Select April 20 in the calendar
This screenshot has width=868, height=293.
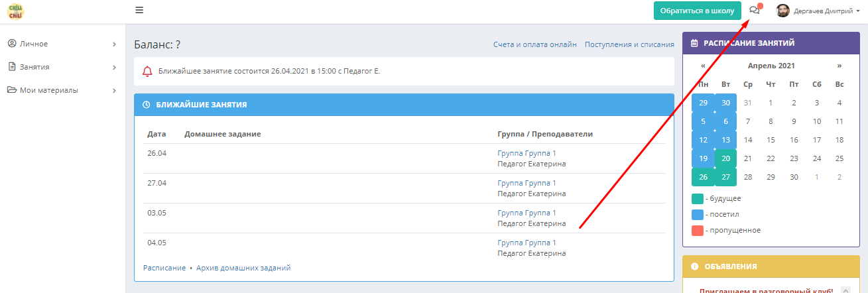[x=725, y=158]
